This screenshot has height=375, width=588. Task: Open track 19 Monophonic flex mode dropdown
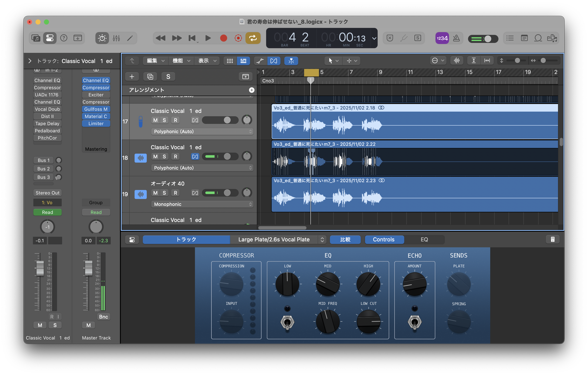(x=202, y=204)
